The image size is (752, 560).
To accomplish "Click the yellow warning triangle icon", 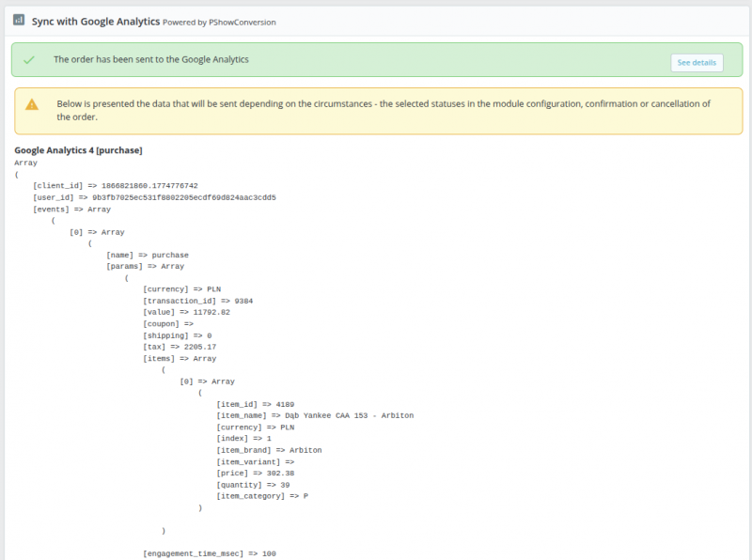I will [x=32, y=104].
